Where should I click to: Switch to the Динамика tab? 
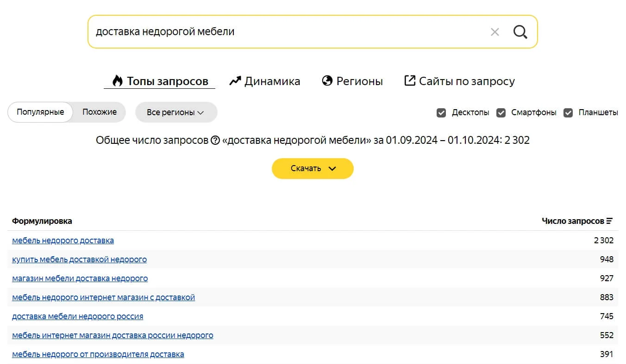[x=265, y=81]
